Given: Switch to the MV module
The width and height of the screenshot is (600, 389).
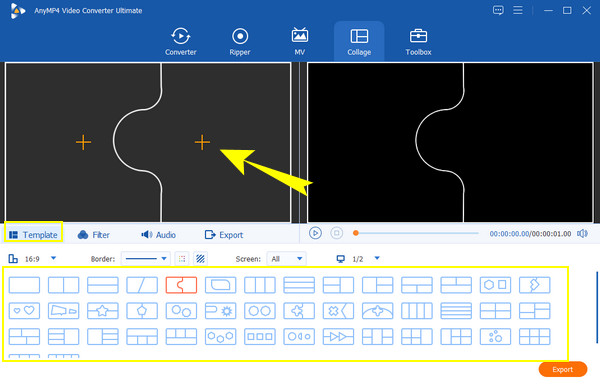Looking at the screenshot, I should click(x=300, y=42).
